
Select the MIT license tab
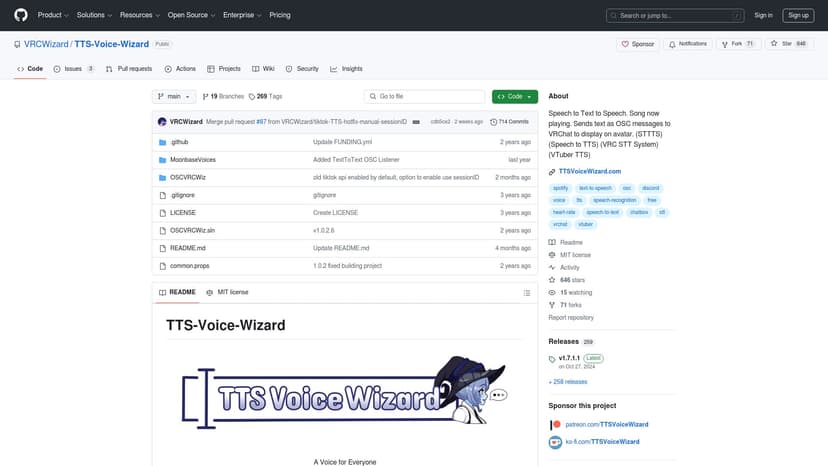[227, 292]
